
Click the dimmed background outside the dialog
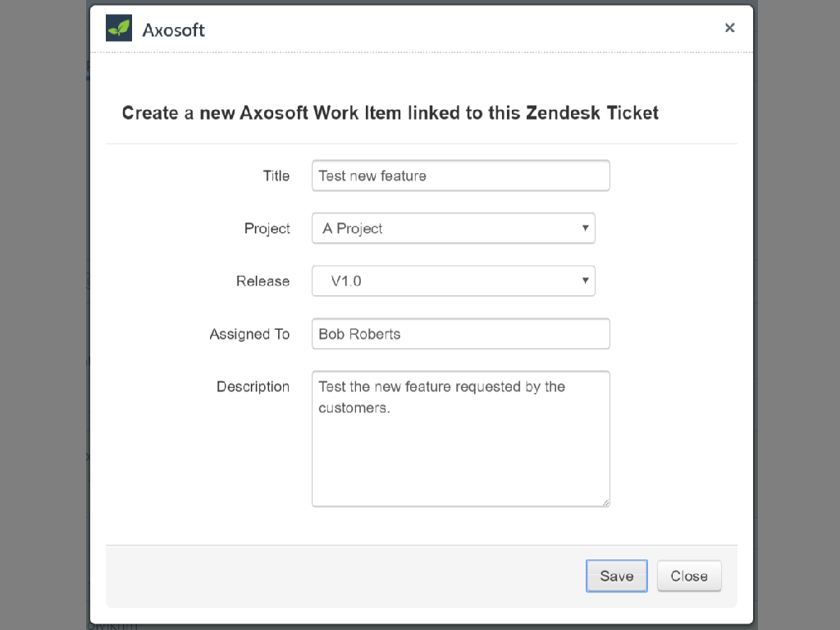point(43,315)
